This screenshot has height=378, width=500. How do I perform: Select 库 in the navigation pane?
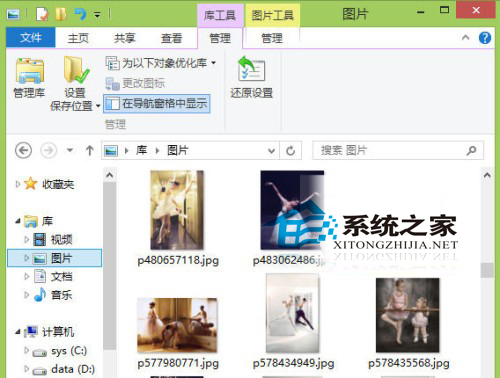pyautogui.click(x=47, y=221)
